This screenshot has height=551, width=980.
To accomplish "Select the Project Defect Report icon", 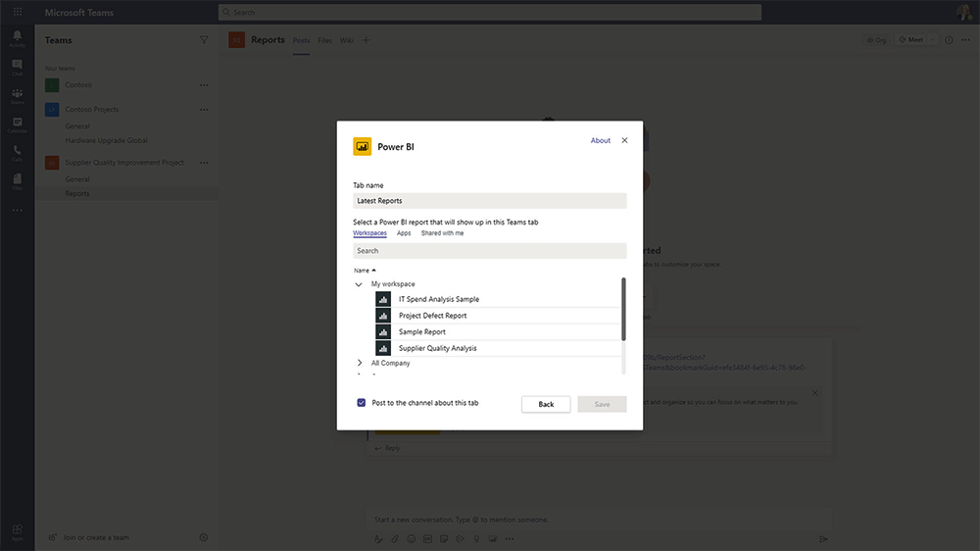I will 383,316.
